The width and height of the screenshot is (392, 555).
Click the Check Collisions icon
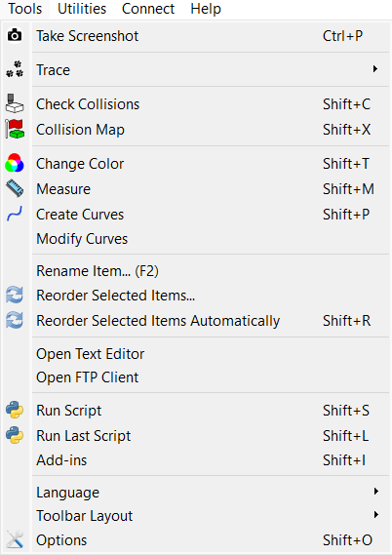[15, 103]
